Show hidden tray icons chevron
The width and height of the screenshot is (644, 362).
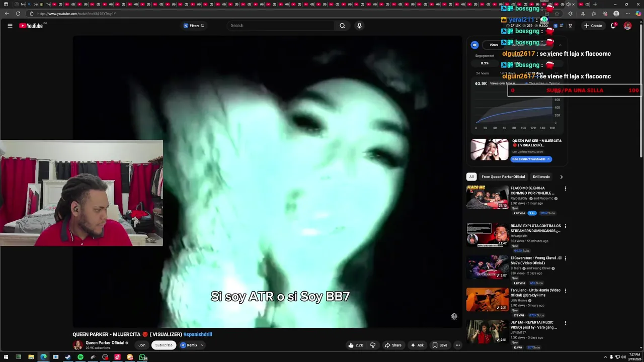605,357
